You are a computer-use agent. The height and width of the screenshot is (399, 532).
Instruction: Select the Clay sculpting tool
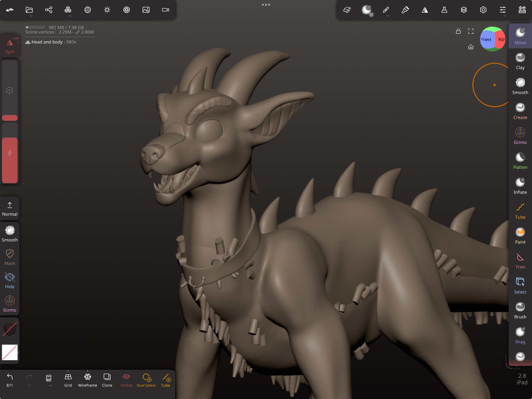coord(520,61)
